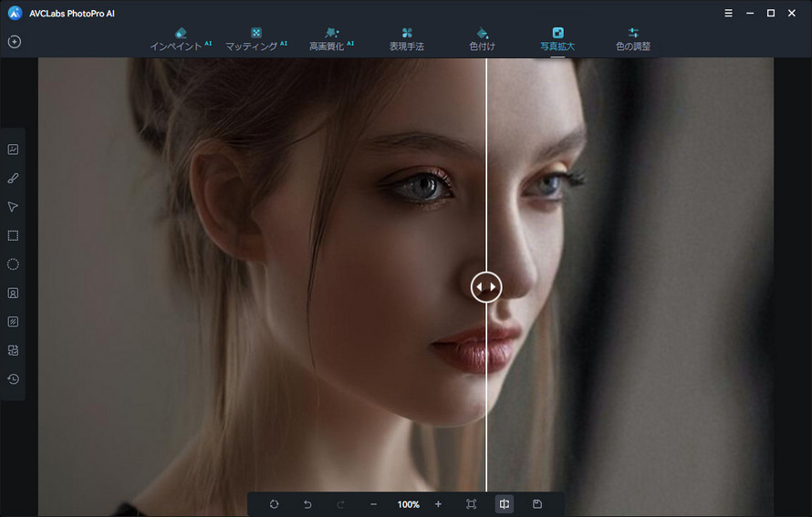Click the save icon in bottom toolbar
The height and width of the screenshot is (517, 812).
[537, 504]
